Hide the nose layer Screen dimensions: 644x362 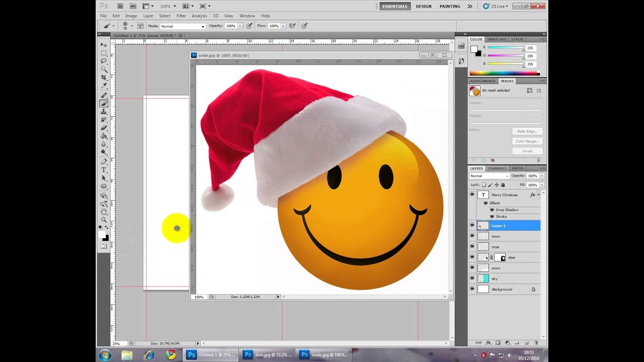472,246
